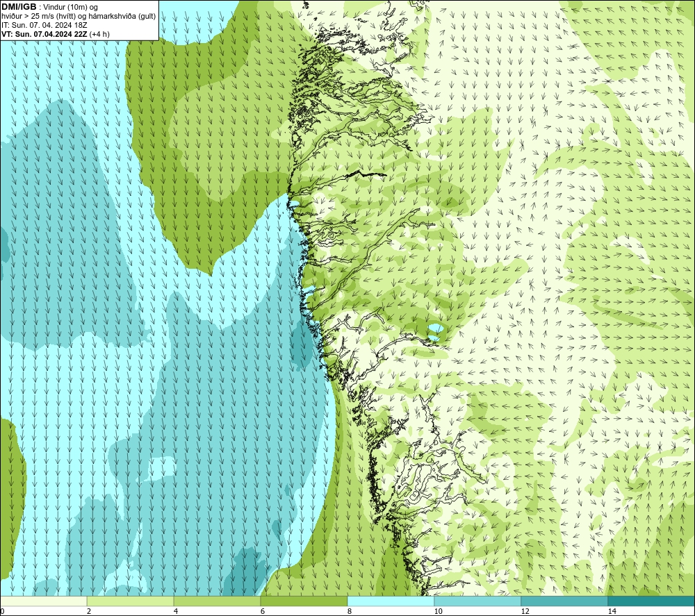This screenshot has height=616, width=695.
Task: Click the 'hviður > 25 m/s' legend line
Action: (79, 16)
